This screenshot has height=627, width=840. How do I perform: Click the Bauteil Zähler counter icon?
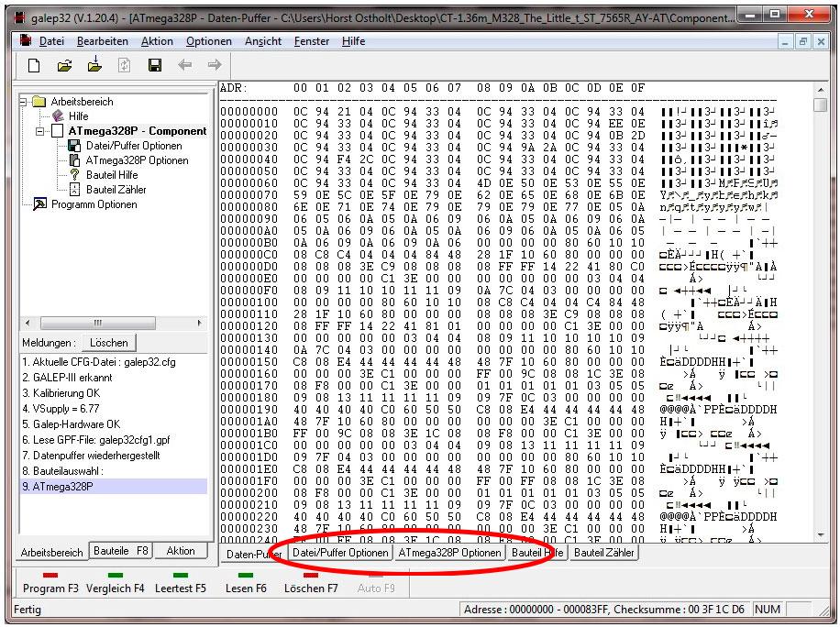tap(75, 189)
